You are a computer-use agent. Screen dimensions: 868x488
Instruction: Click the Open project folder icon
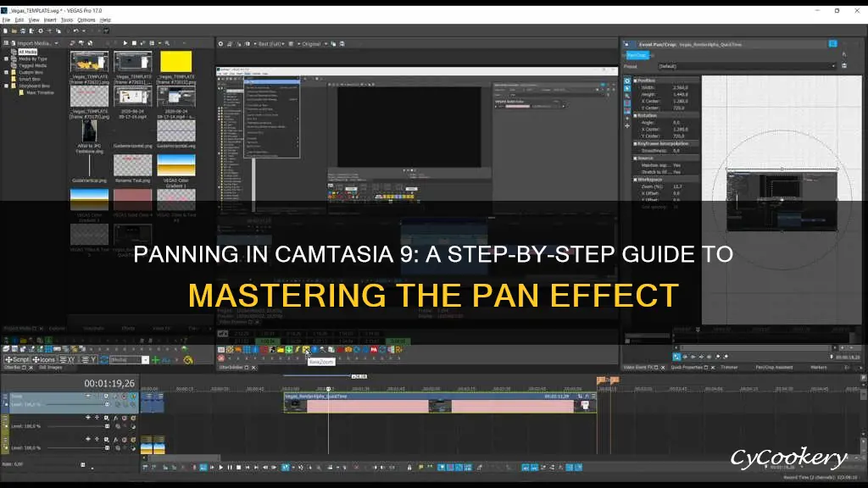14,31
